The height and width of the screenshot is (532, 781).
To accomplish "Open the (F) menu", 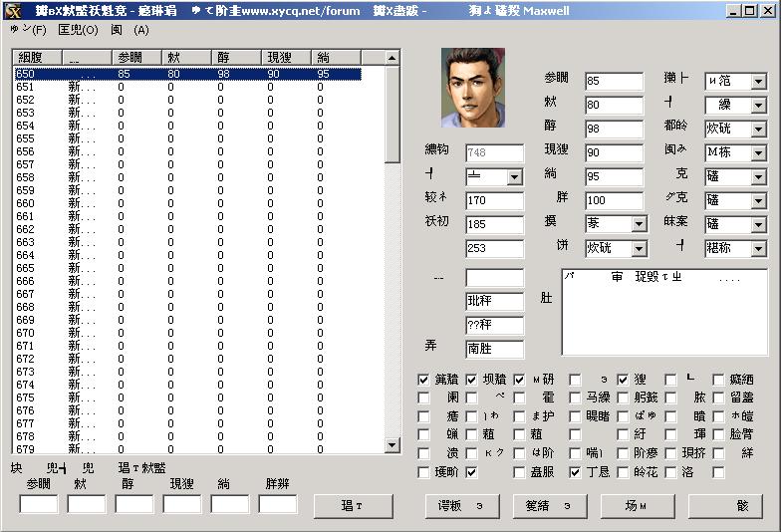I will point(28,30).
